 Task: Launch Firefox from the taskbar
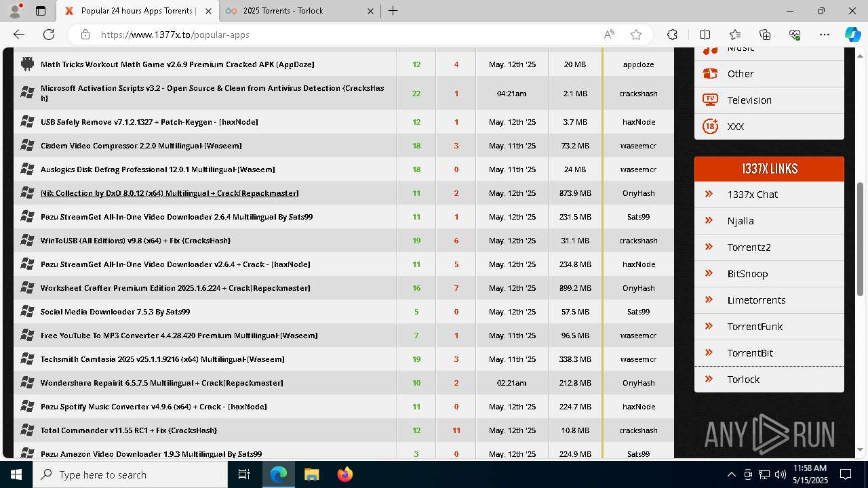pos(344,474)
